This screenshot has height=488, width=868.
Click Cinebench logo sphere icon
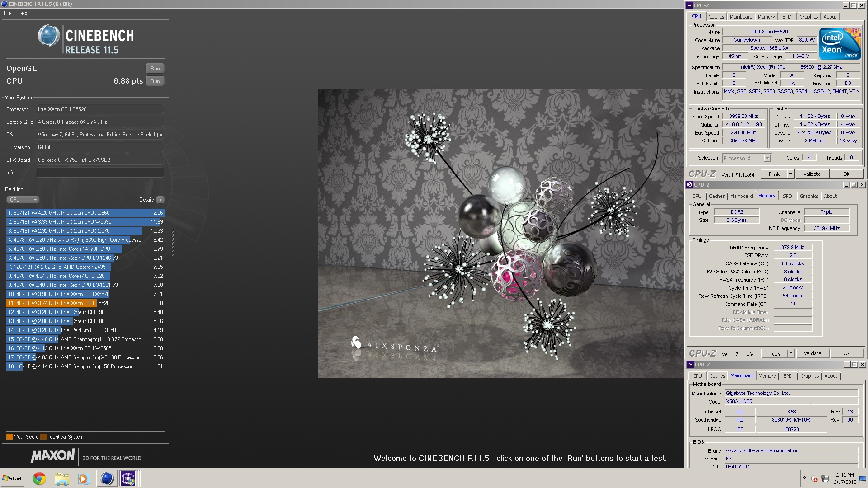[x=49, y=36]
